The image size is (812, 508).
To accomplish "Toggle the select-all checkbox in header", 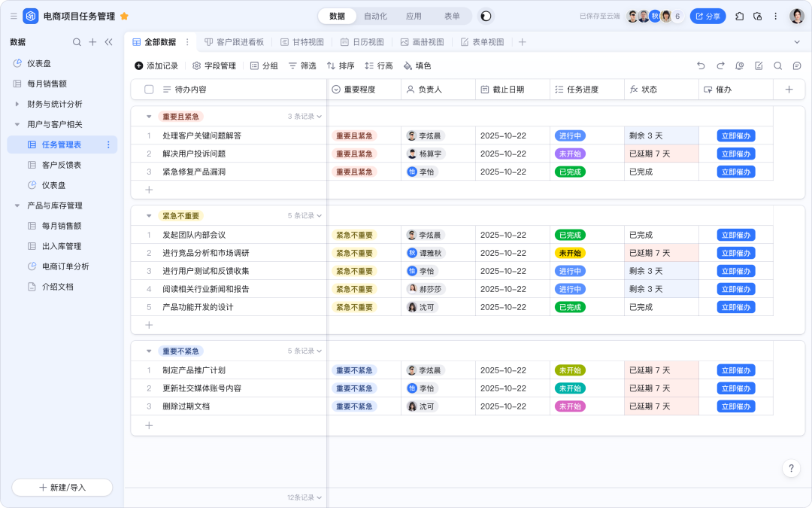I will (x=149, y=90).
